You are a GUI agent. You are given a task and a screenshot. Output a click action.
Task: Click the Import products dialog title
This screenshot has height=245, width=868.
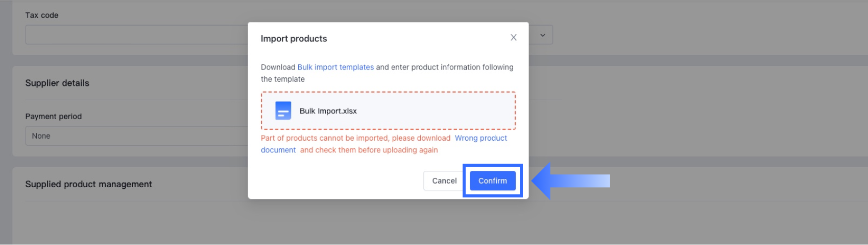tap(294, 39)
